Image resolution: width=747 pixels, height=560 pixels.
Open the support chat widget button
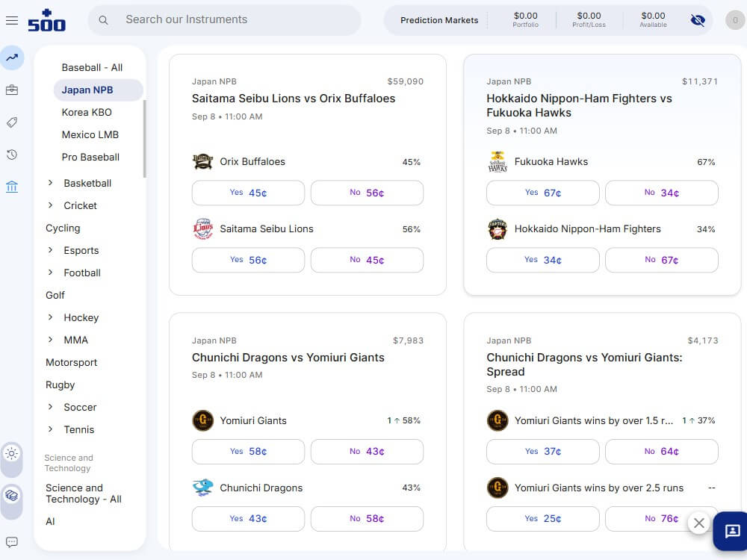pos(731,530)
